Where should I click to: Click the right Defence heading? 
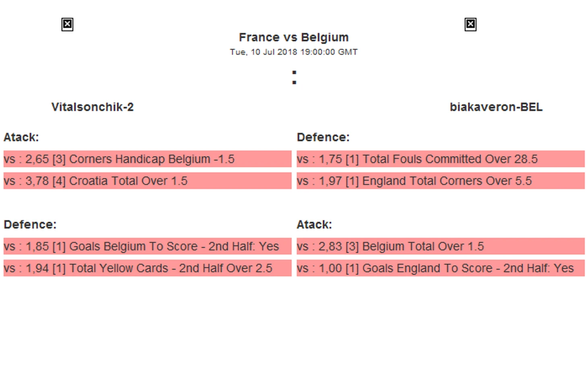(x=323, y=137)
